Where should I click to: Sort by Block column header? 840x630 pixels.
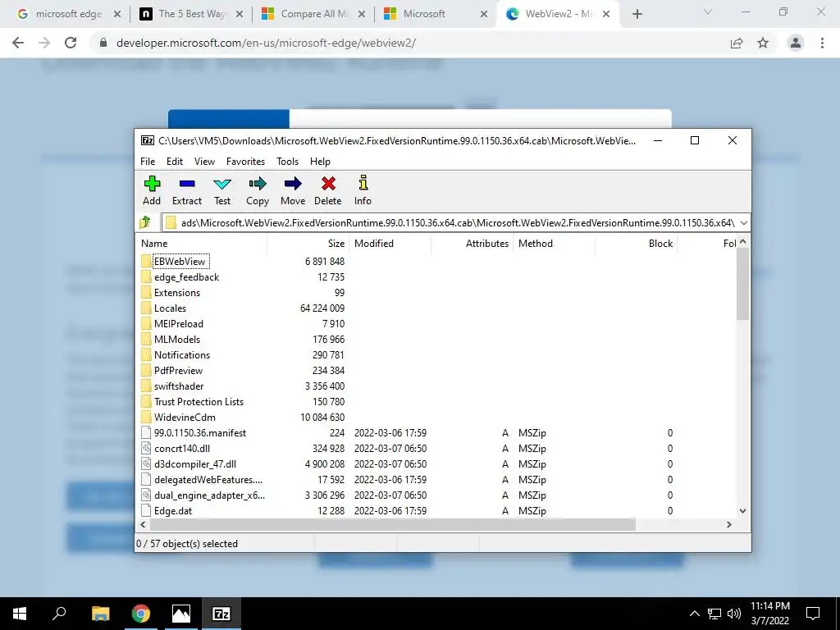[x=636, y=243]
